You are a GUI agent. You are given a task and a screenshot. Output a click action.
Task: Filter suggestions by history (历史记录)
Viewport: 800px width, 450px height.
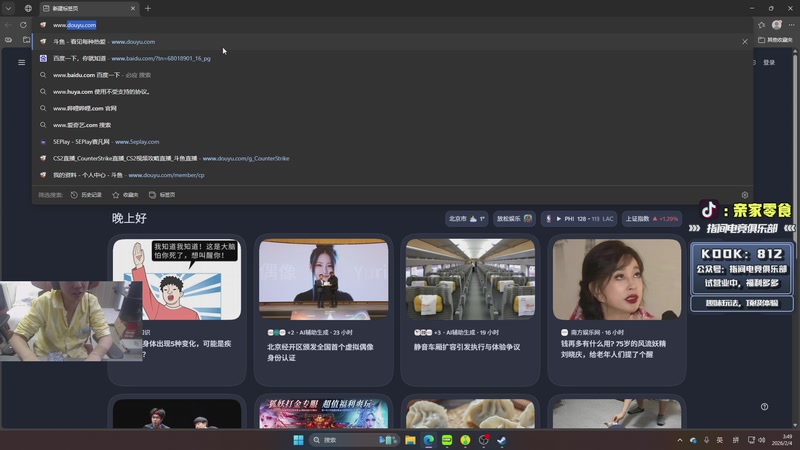coord(86,195)
